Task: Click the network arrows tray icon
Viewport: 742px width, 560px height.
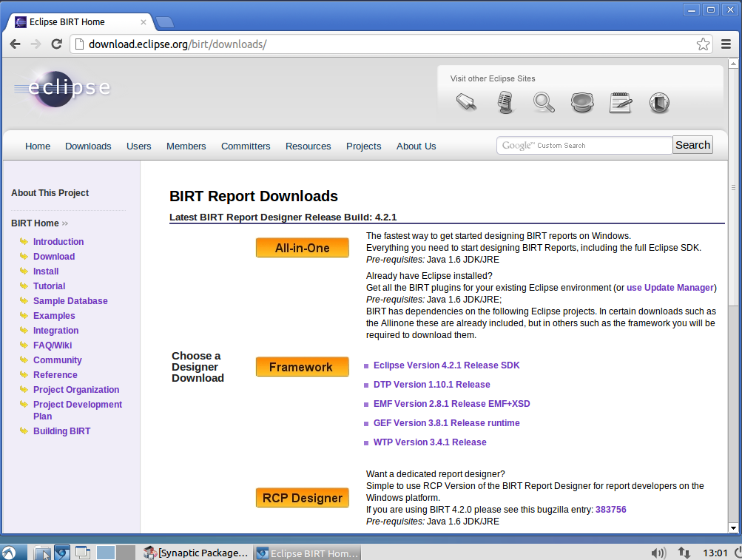Action: [x=684, y=553]
